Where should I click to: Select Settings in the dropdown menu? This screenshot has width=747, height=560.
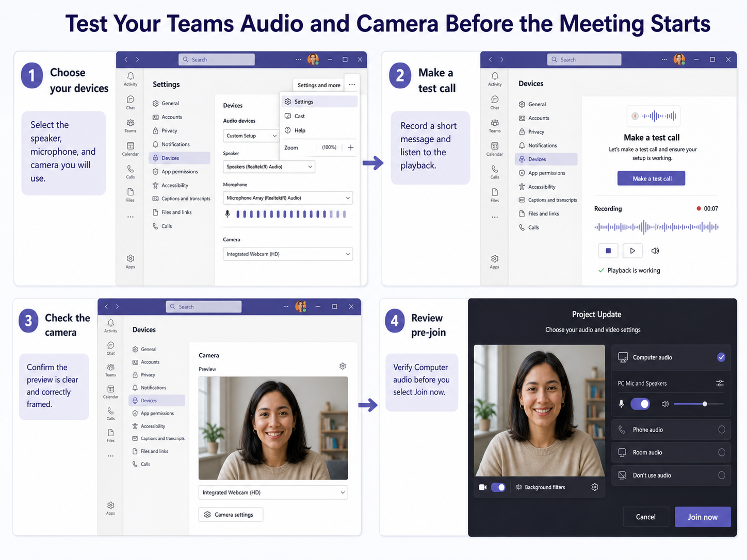(x=319, y=102)
